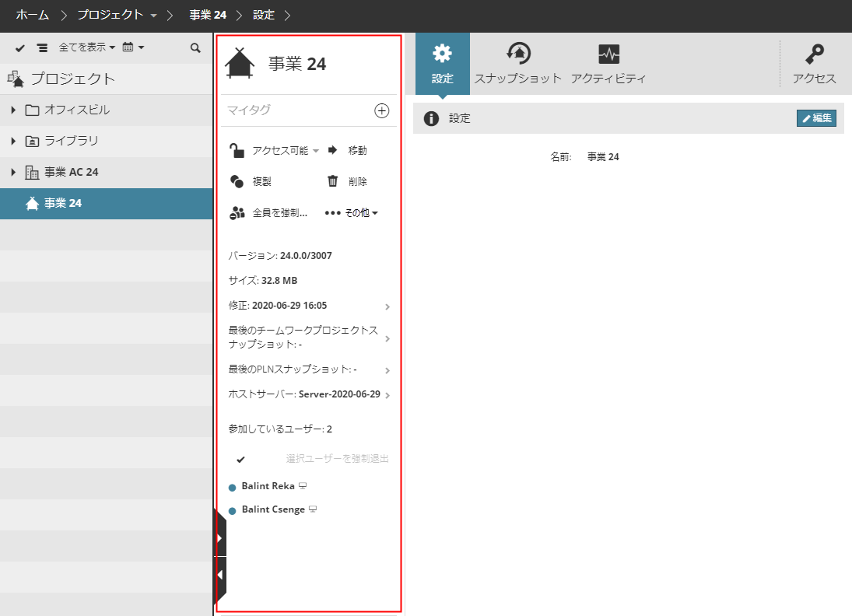852x616 pixels.
Task: Click ホーム in the breadcrumb
Action: click(33, 15)
